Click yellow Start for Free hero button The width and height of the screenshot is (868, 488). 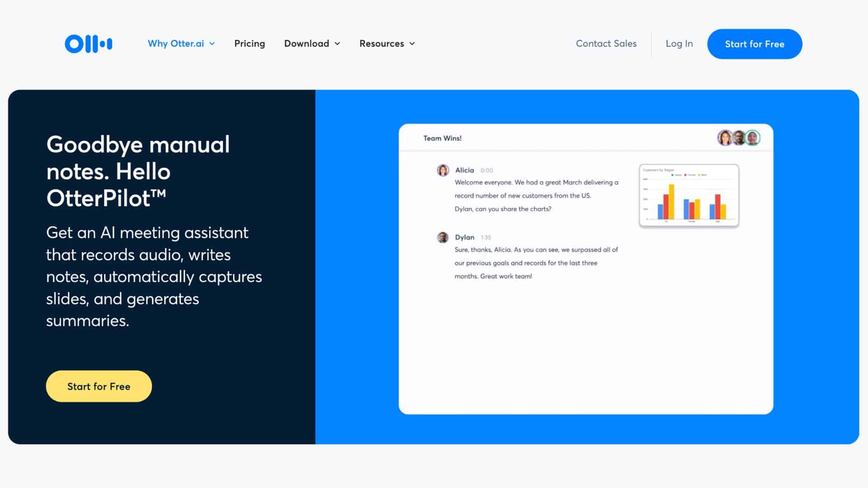tap(99, 386)
